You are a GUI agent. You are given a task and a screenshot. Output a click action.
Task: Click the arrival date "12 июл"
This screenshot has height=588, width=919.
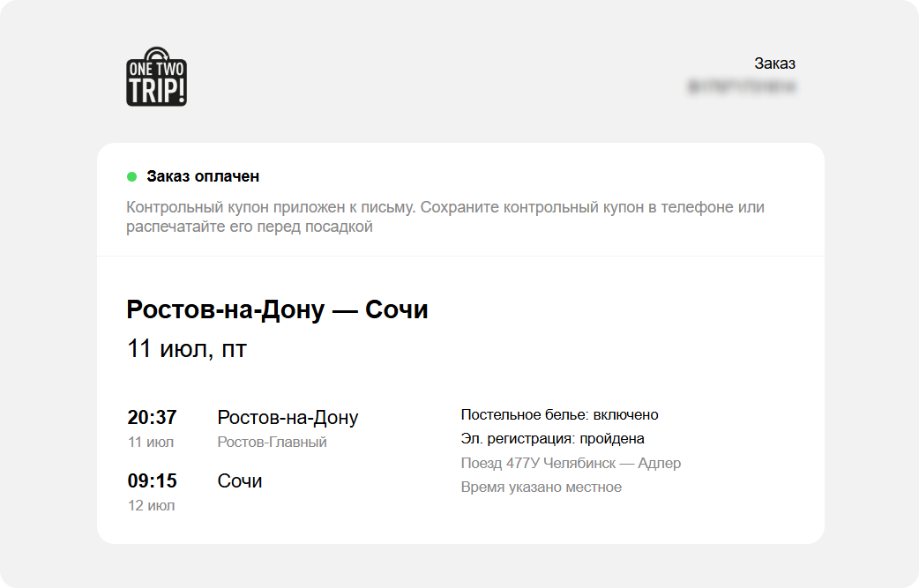151,505
